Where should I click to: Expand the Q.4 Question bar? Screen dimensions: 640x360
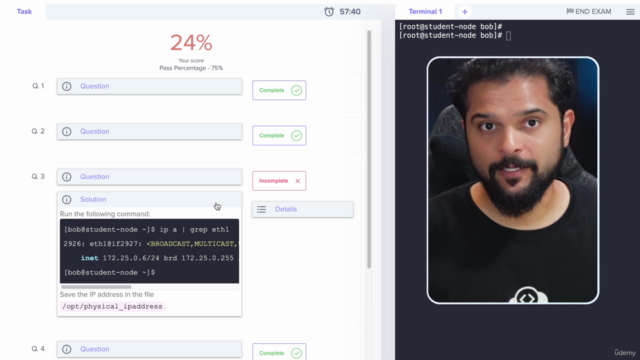click(149, 349)
